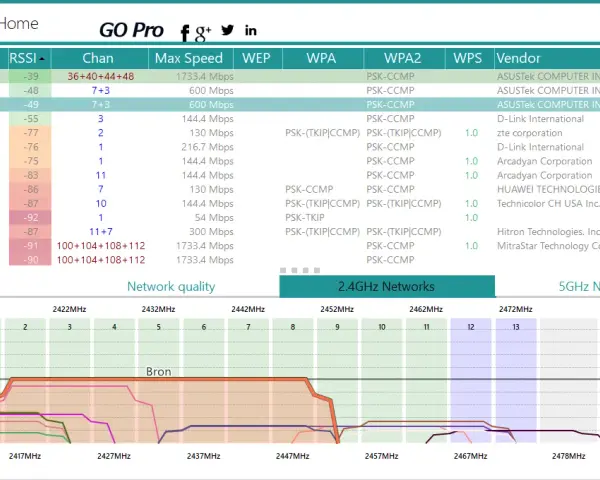The image size is (600, 480).
Task: Select the HUAWEI TECHNOLOGIES row
Action: pyautogui.click(x=300, y=189)
